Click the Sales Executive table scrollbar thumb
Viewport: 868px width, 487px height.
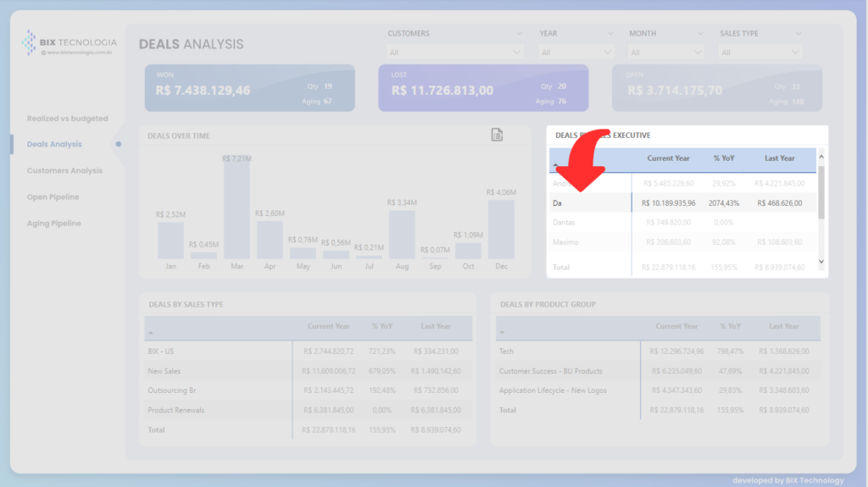coord(821,192)
